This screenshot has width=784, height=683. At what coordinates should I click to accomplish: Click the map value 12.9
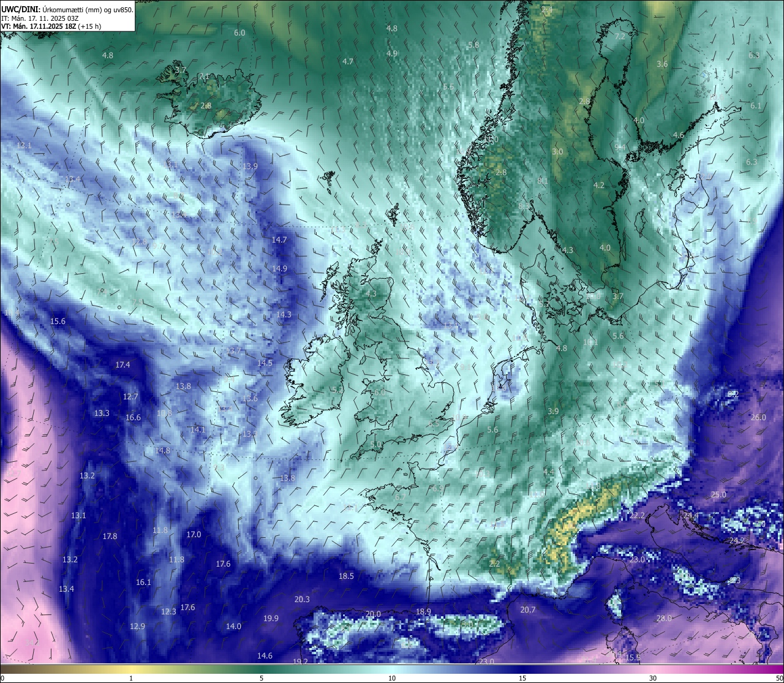pyautogui.click(x=137, y=626)
